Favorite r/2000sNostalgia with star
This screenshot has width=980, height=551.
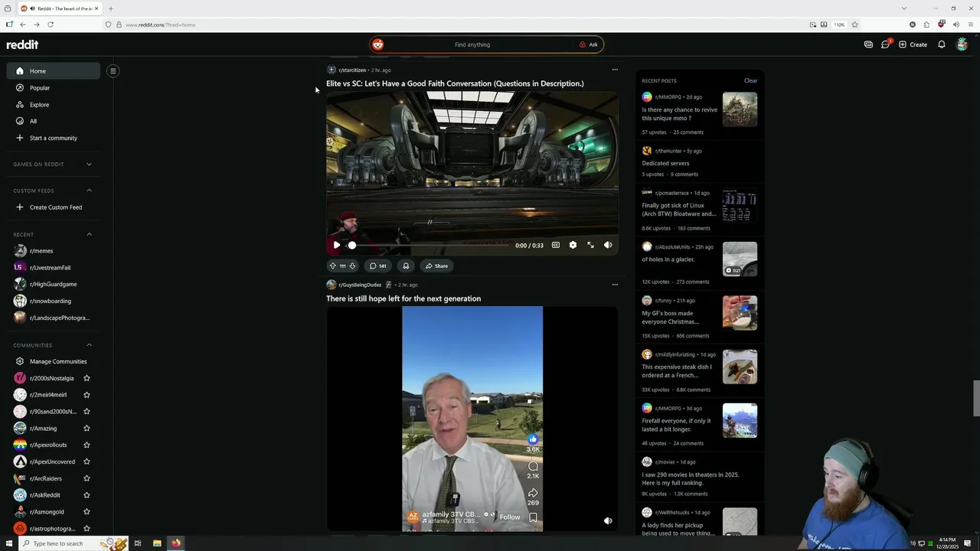pyautogui.click(x=87, y=378)
